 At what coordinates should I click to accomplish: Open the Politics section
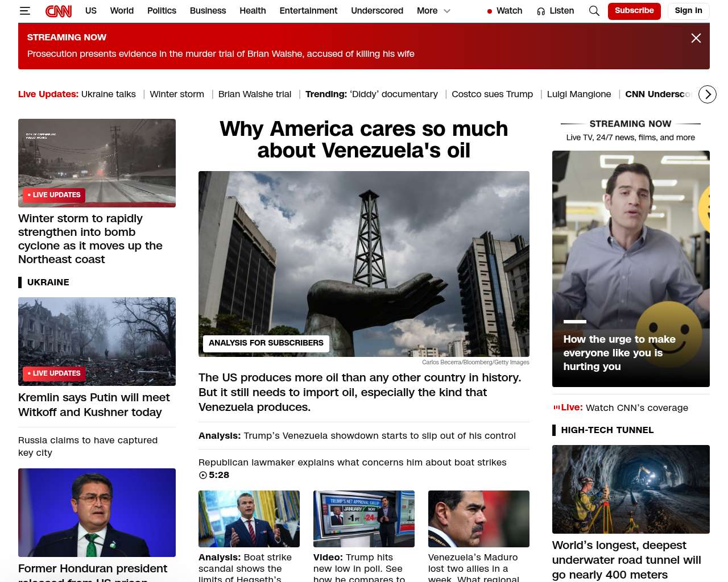(162, 11)
